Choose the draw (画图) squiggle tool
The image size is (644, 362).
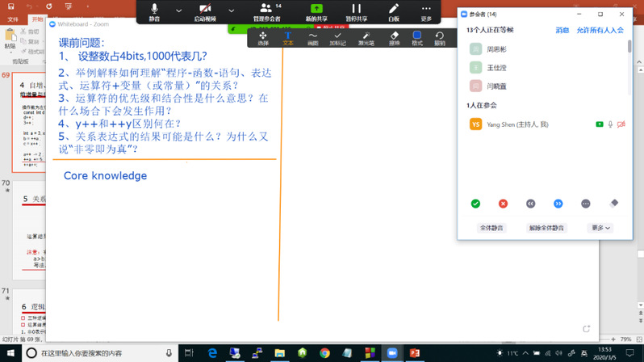pos(313,37)
